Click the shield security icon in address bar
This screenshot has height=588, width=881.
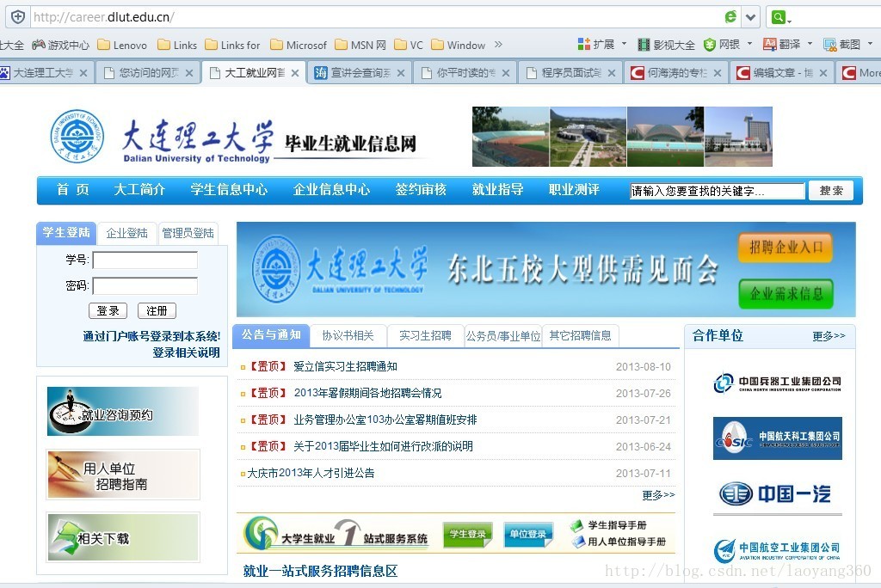tap(18, 17)
